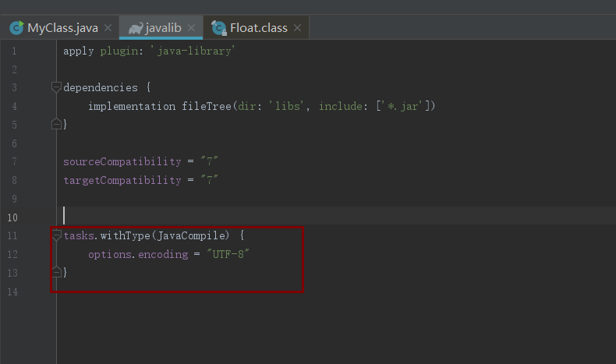Viewport: 616px width, 364px height.
Task: Close the javalib tab
Action: 191,28
